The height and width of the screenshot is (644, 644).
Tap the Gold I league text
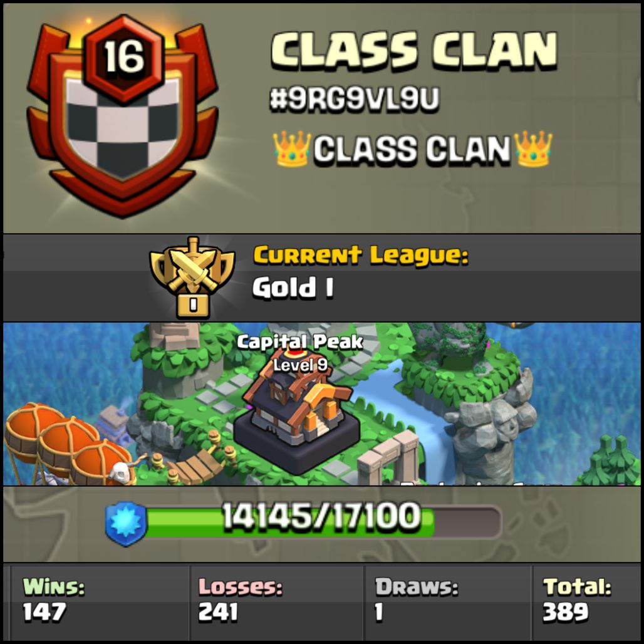[x=293, y=287]
